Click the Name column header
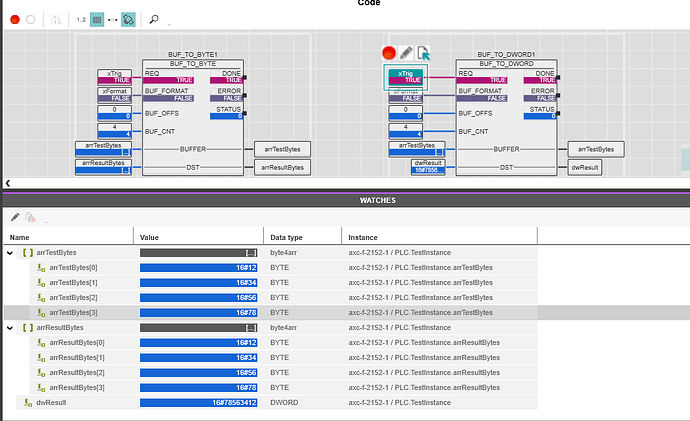The width and height of the screenshot is (690, 421). pos(20,237)
